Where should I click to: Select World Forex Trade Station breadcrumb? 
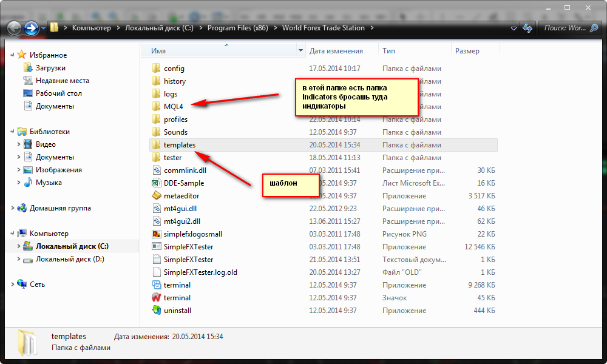click(x=324, y=28)
